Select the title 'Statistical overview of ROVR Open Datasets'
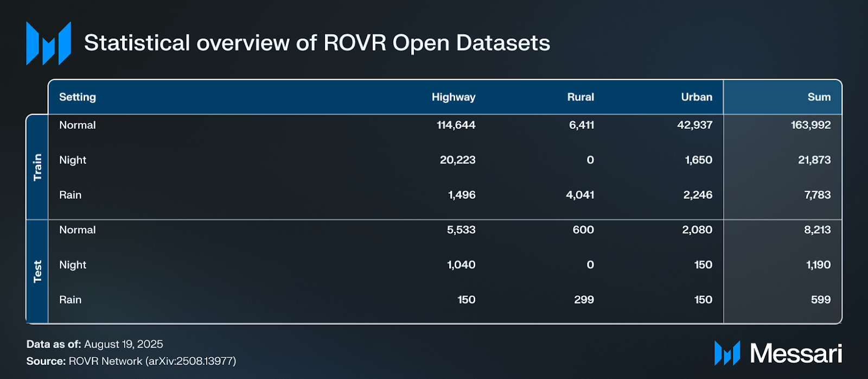The height and width of the screenshot is (379, 868). point(317,43)
